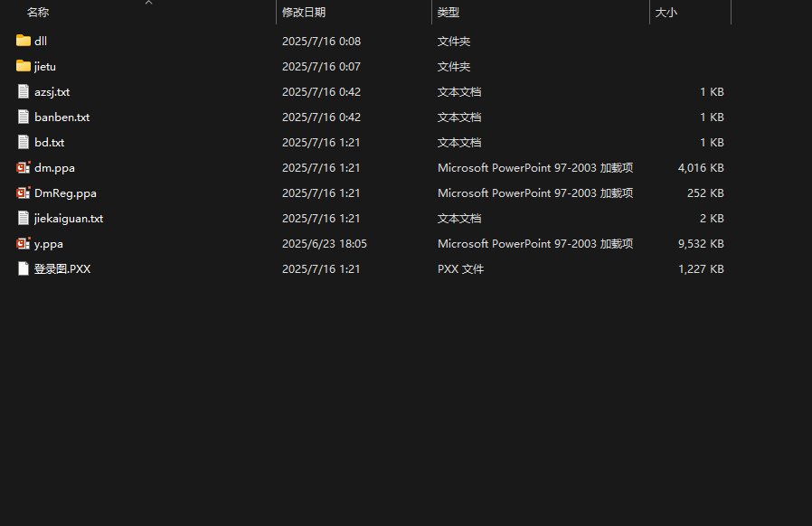This screenshot has width=812, height=526.
Task: Click the sort arrow above 名称
Action: coord(148,3)
